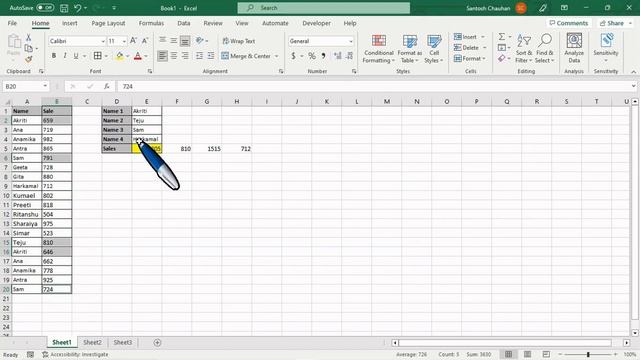Switch to the Data ribbon tab
The image size is (640, 360).
click(184, 23)
